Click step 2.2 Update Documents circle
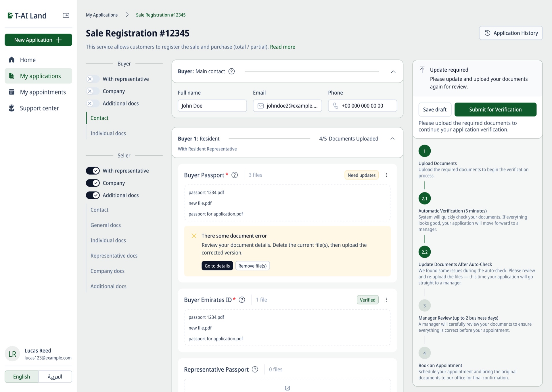552x392 pixels. [425, 252]
